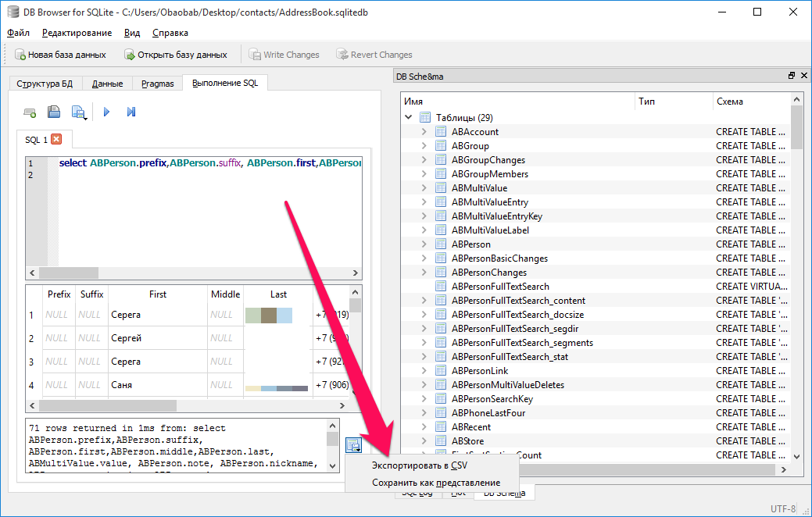Click the Save SQL file icon
The image size is (812, 517).
(78, 112)
